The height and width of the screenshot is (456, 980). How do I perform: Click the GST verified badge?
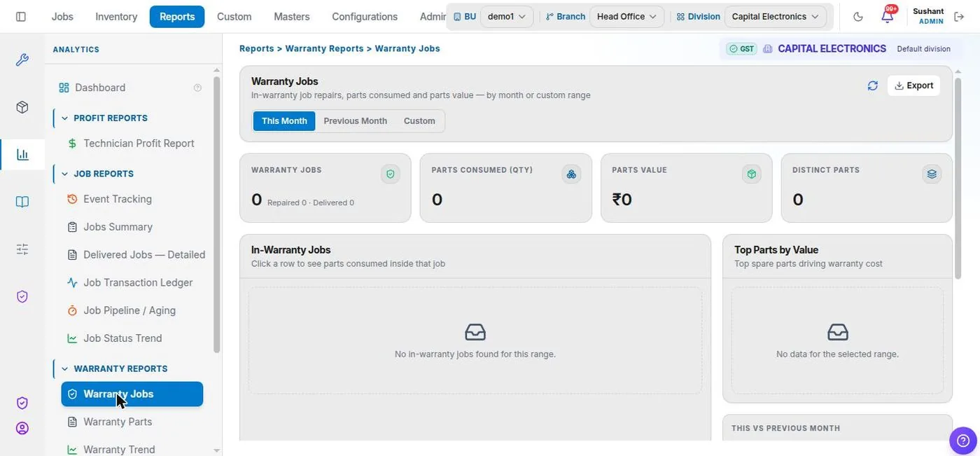pos(741,49)
